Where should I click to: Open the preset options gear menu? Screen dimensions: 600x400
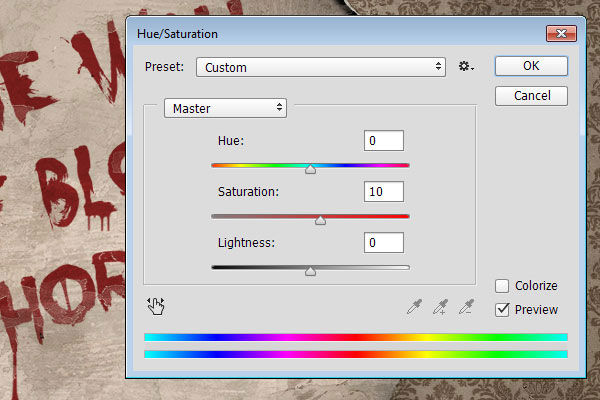(x=466, y=67)
